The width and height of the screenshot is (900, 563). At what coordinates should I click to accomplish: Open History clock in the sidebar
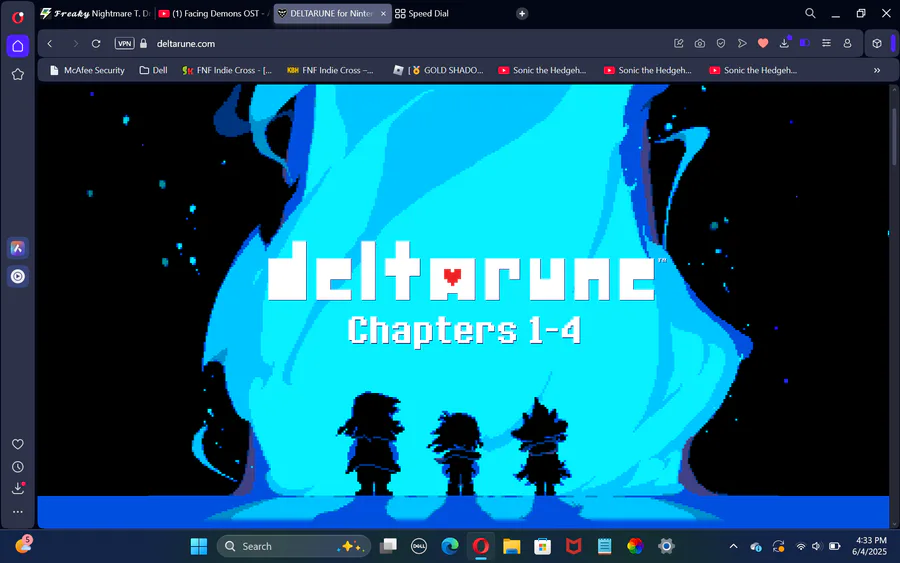18,467
